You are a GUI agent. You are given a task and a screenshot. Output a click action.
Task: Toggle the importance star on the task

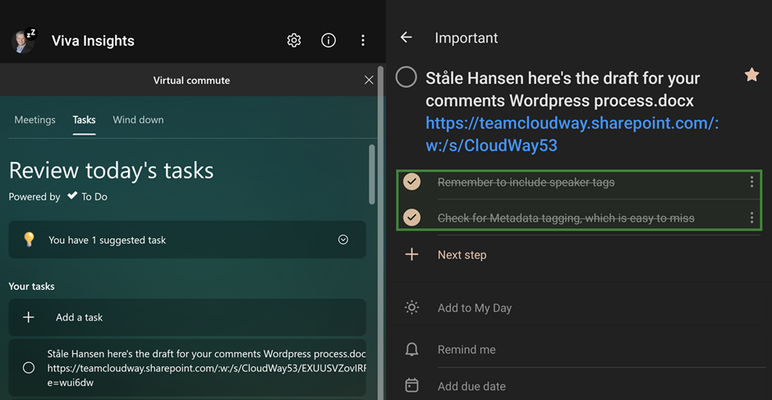coord(751,75)
